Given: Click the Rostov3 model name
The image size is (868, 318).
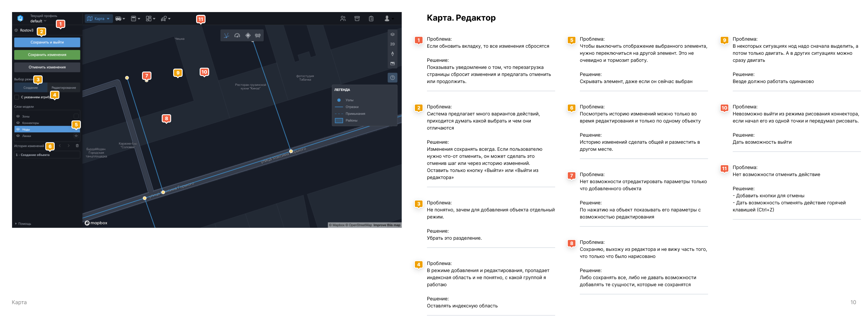Looking at the screenshot, I should pyautogui.click(x=27, y=30).
